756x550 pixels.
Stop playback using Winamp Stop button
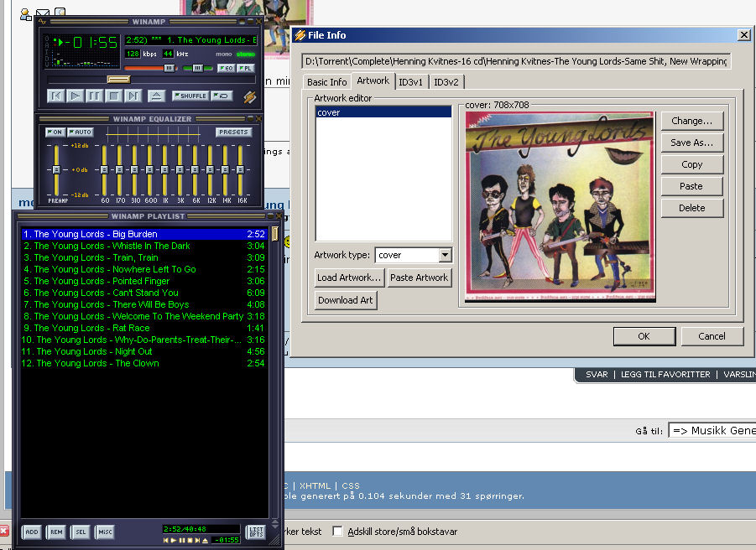pos(113,96)
